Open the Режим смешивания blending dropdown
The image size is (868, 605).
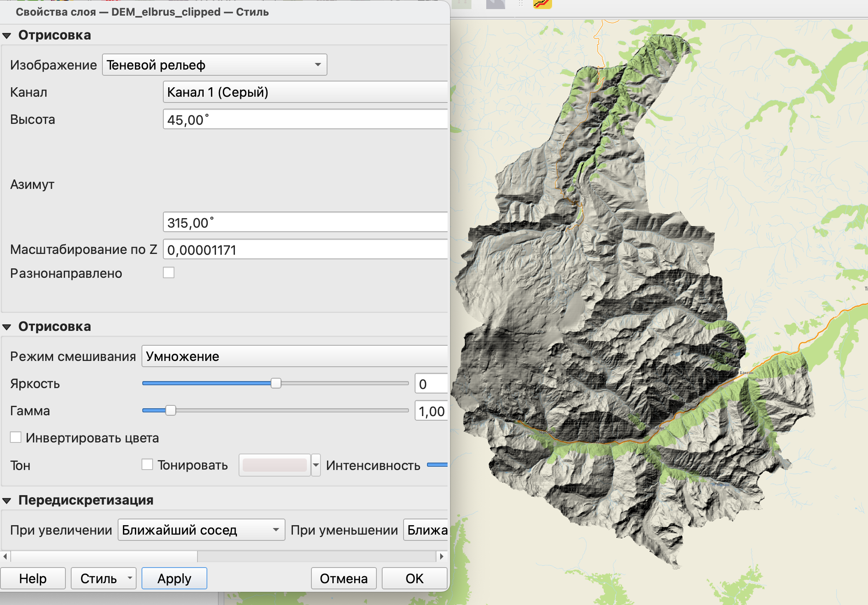coord(294,356)
